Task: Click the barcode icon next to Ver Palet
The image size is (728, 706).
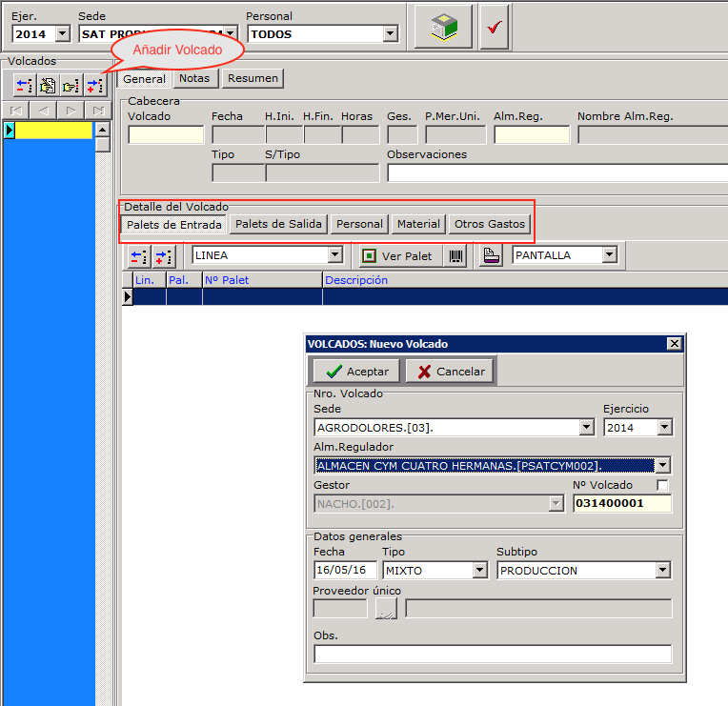Action: (455, 255)
